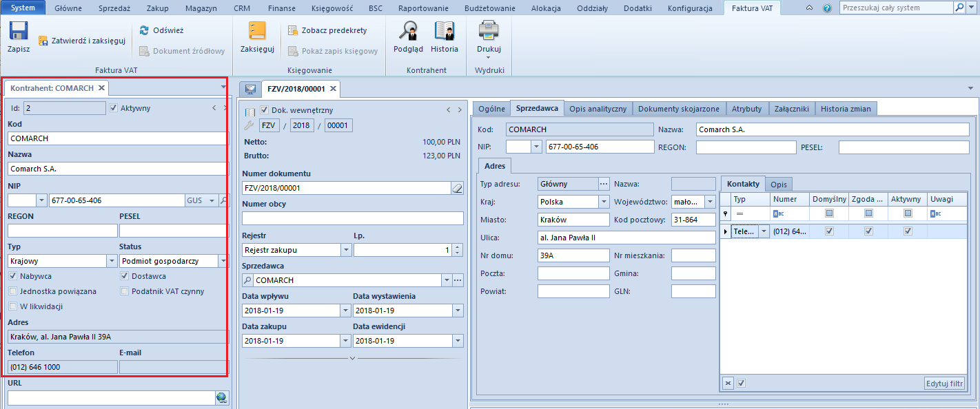This screenshot has height=409, width=980.
Task: Switch to the Opis analityczny tab
Action: point(598,109)
